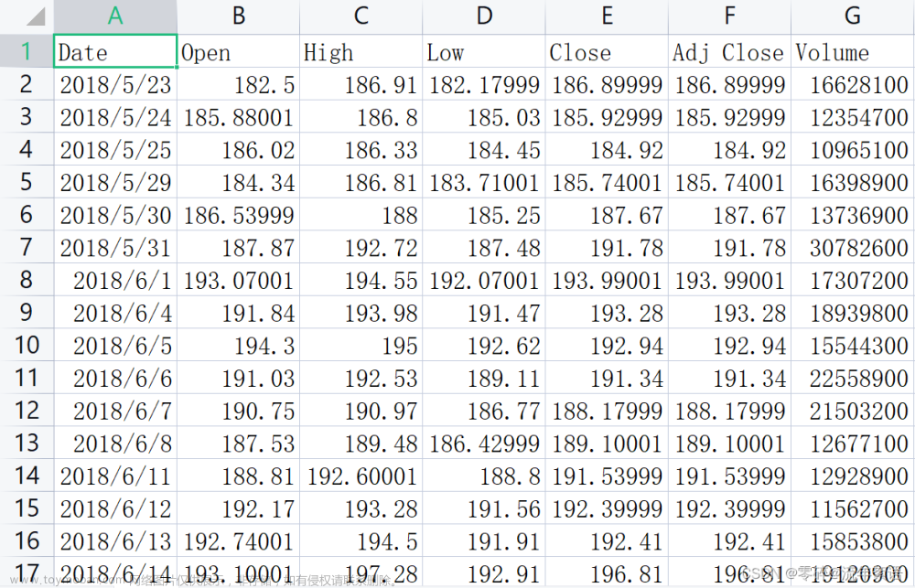Click Low value 192.07001
Screen dimensions: 915x588
(x=484, y=280)
